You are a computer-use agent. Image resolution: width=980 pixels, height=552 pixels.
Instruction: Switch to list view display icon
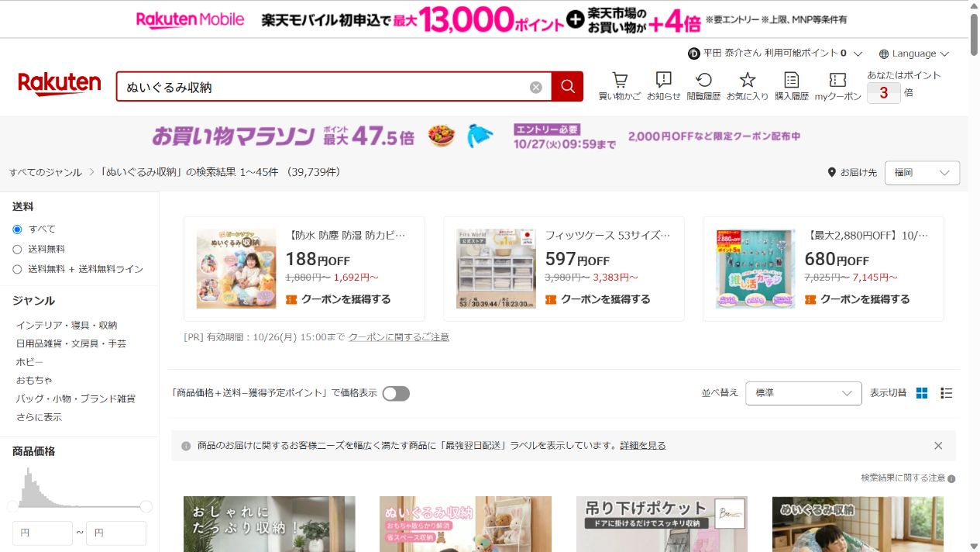(946, 393)
